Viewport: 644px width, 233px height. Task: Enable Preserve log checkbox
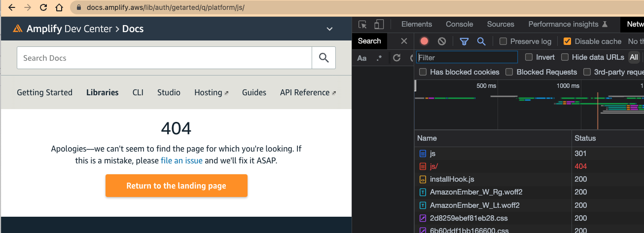click(503, 41)
